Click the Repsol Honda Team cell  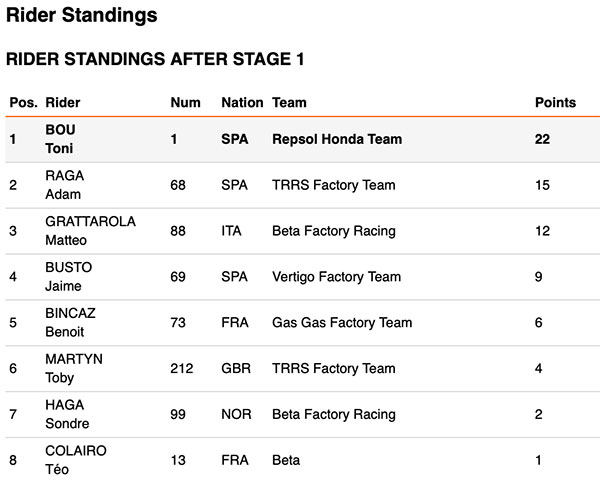click(337, 139)
